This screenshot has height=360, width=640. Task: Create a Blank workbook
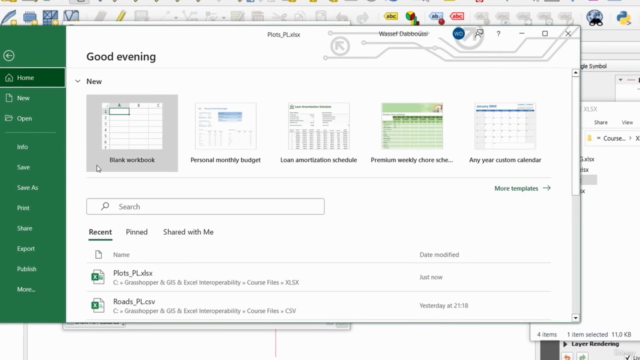(132, 133)
